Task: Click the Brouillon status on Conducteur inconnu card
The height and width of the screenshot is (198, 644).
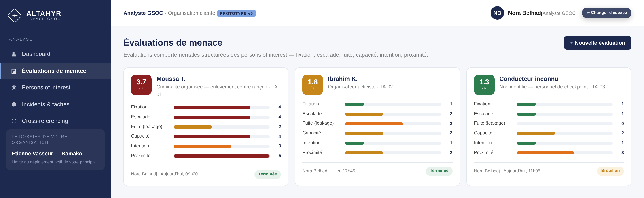Action: pyautogui.click(x=610, y=171)
